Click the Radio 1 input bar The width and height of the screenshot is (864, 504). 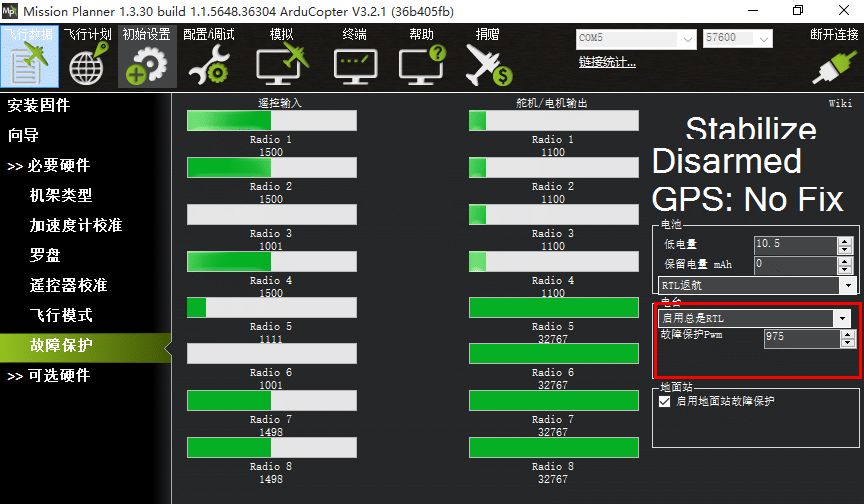pyautogui.click(x=272, y=121)
